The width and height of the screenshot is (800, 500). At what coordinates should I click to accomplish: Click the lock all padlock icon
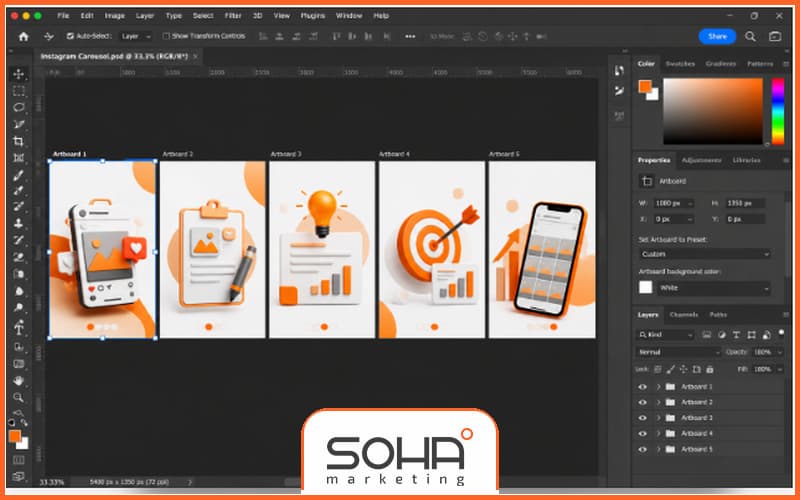[x=710, y=369]
